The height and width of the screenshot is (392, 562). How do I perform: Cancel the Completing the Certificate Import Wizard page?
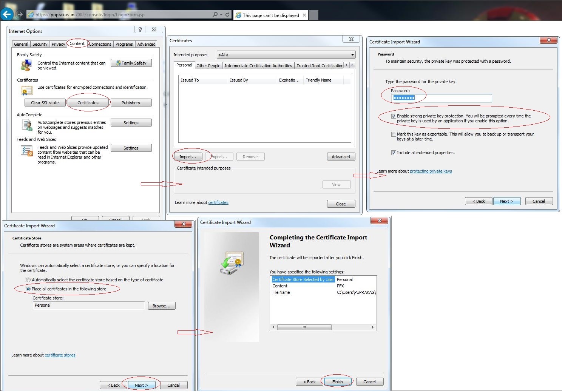tap(370, 382)
